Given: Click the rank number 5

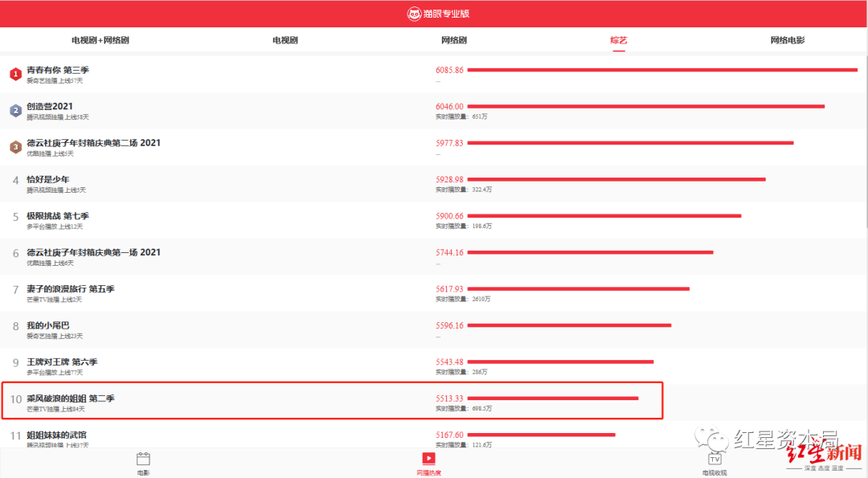Looking at the screenshot, I should click(x=15, y=217).
